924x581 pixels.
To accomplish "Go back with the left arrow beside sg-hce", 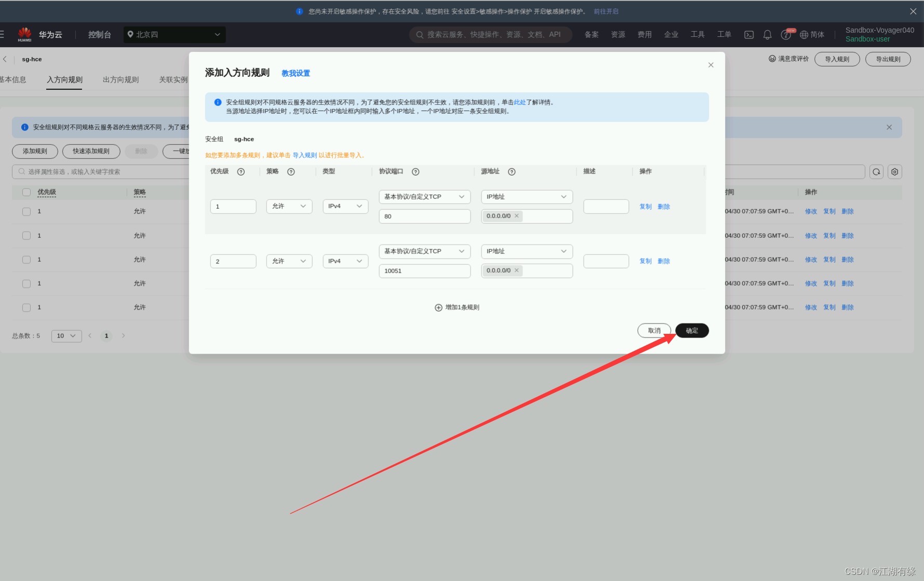I will pos(5,59).
